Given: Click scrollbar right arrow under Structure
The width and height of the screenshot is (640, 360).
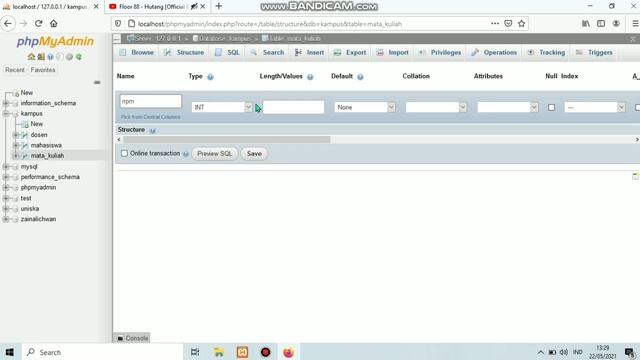Looking at the screenshot, I should (637, 140).
